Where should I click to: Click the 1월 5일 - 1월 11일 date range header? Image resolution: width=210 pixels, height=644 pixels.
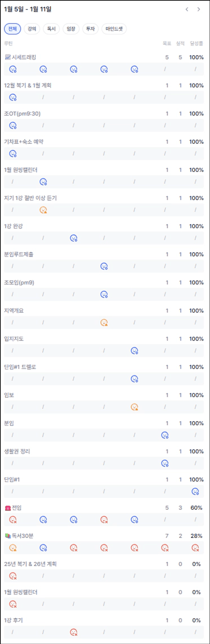tap(28, 9)
